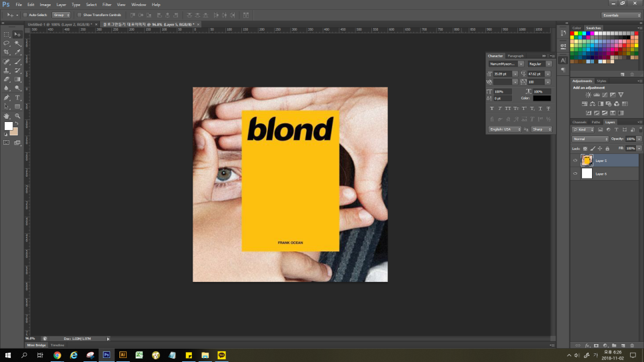Select the Brush tool
Screen dimensions: 644x362
17,62
